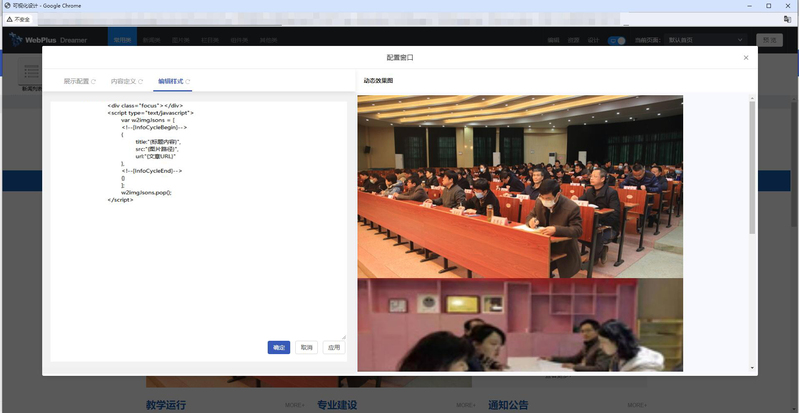799x413 pixels.
Task: Click refresh icon beside 展示配置
Action: click(x=93, y=82)
